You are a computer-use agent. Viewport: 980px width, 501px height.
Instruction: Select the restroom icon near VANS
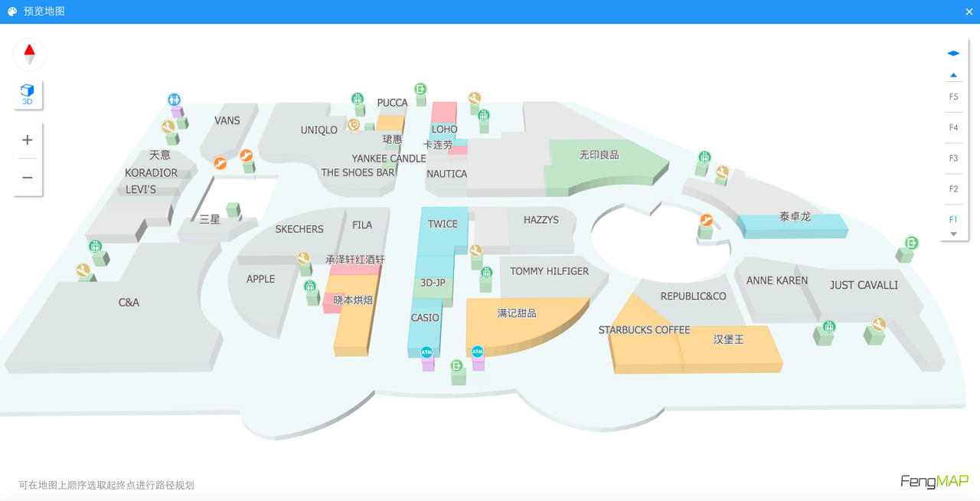click(175, 100)
